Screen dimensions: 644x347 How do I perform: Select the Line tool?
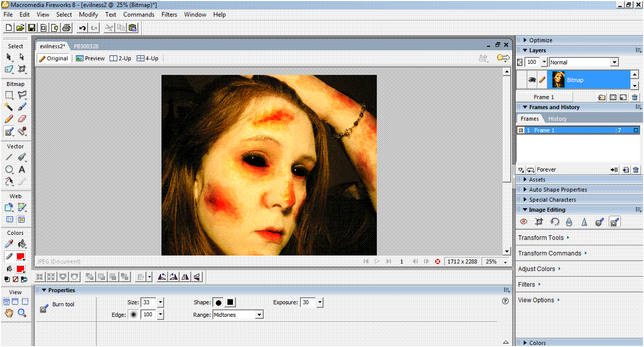9,157
